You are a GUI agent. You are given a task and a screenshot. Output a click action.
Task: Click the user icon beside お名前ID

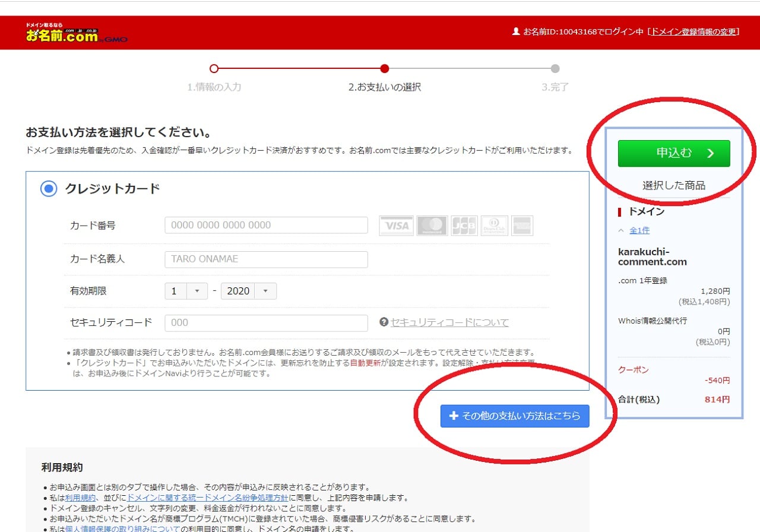(x=515, y=31)
